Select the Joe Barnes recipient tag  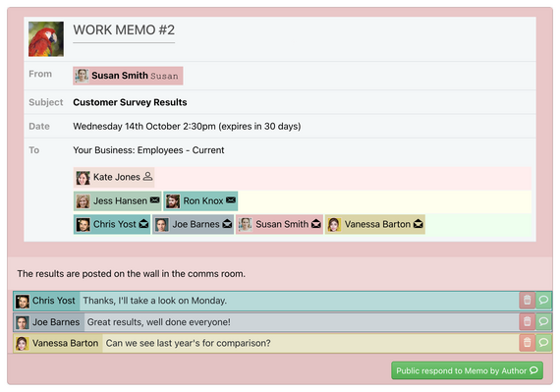[194, 224]
